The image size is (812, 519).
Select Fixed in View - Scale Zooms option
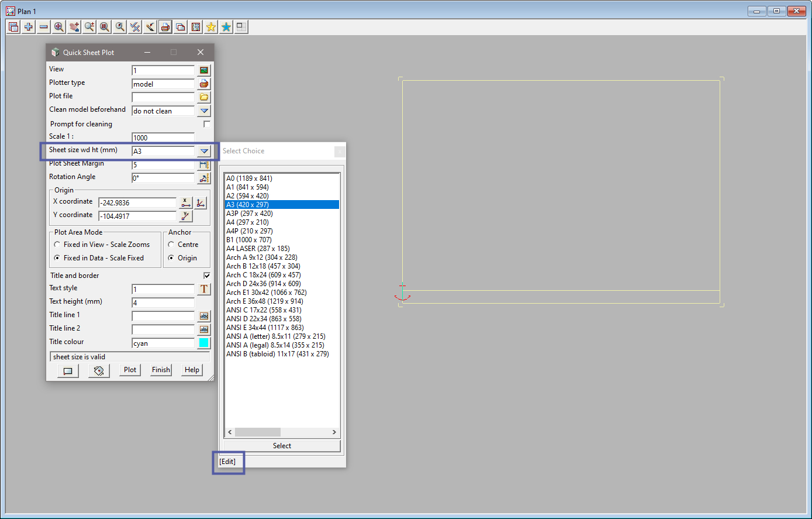pyautogui.click(x=57, y=245)
